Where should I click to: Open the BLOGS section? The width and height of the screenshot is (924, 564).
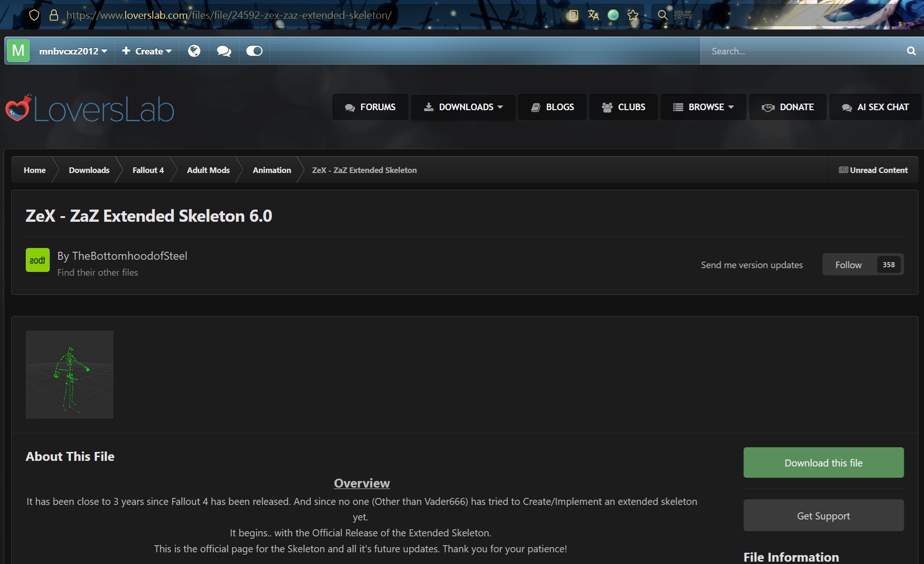(x=552, y=107)
